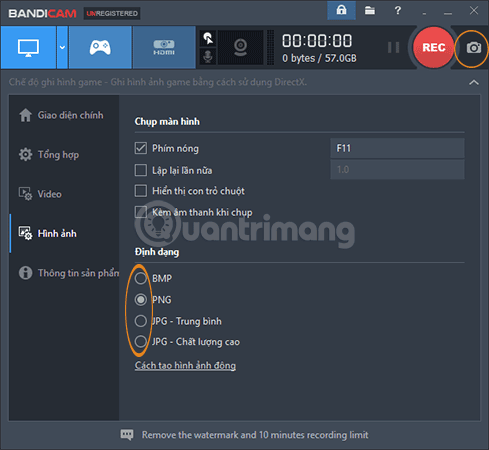Enable Kèm âm thanh khi chụp checkbox

pyautogui.click(x=141, y=212)
